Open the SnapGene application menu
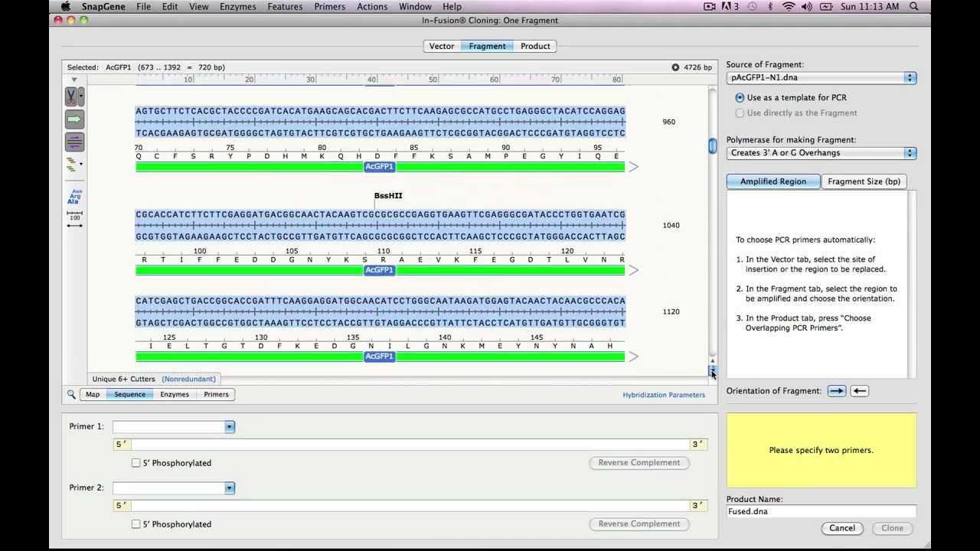 [103, 6]
